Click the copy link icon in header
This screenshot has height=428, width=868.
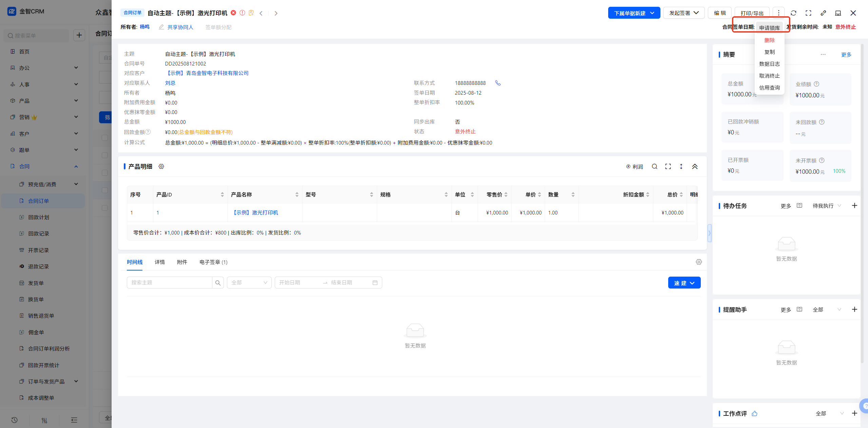point(823,13)
